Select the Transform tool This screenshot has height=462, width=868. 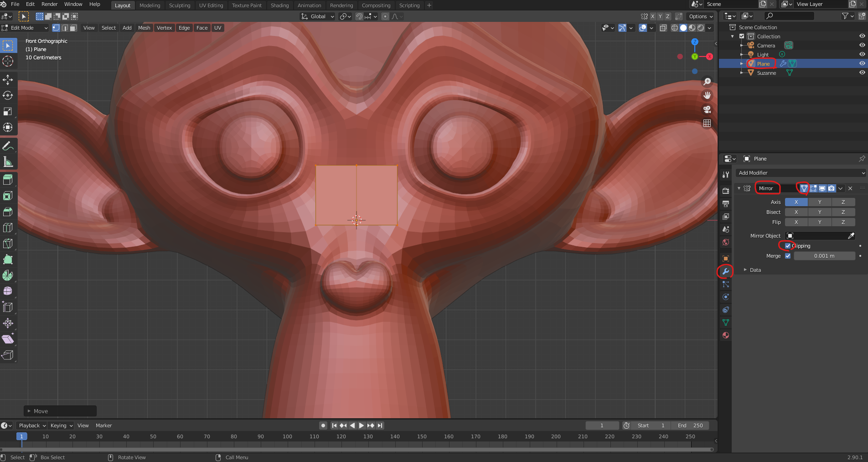click(8, 127)
